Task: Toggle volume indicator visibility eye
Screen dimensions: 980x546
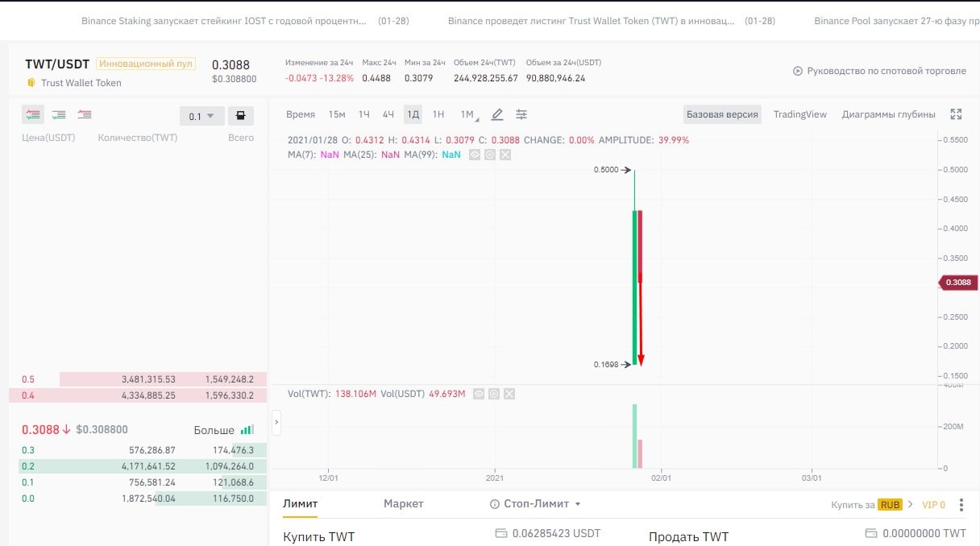Action: (479, 394)
